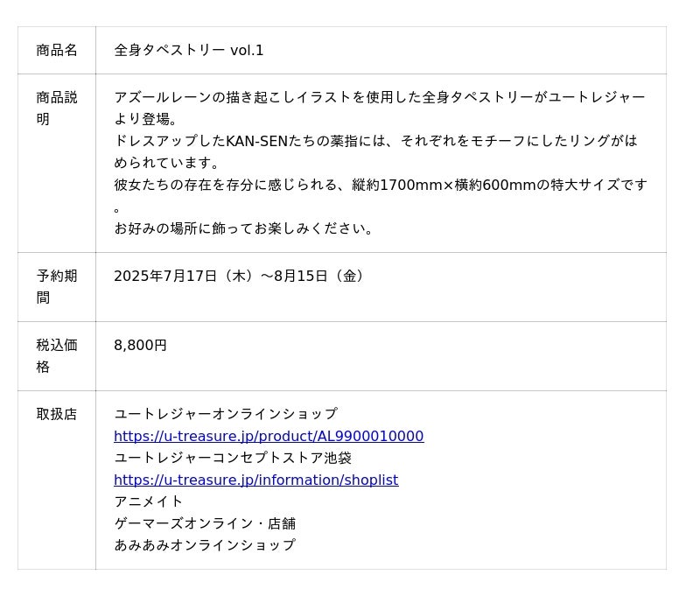Select the 予約期間 row header cell

pyautogui.click(x=57, y=287)
